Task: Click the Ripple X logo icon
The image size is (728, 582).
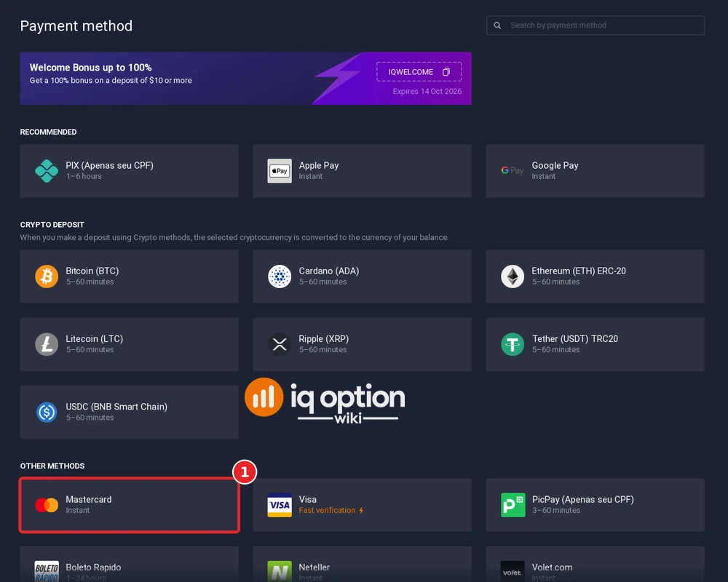Action: coord(280,344)
